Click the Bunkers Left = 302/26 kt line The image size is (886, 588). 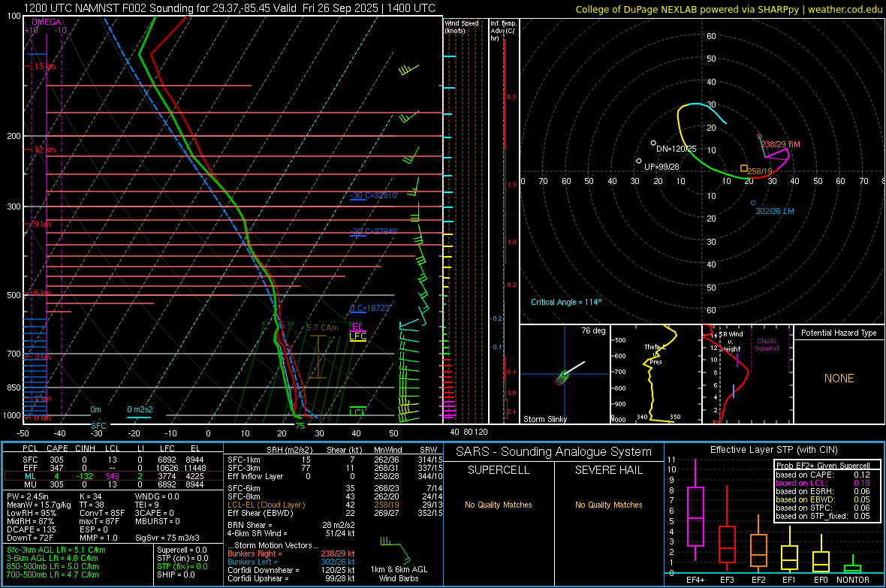click(x=291, y=562)
